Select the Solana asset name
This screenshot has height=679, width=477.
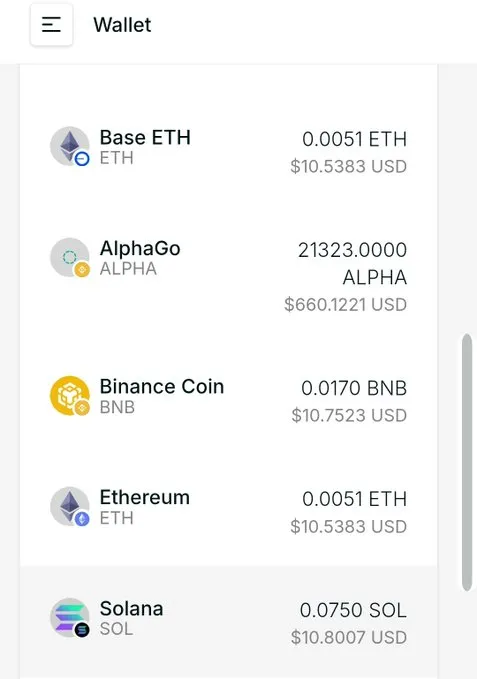coord(131,609)
